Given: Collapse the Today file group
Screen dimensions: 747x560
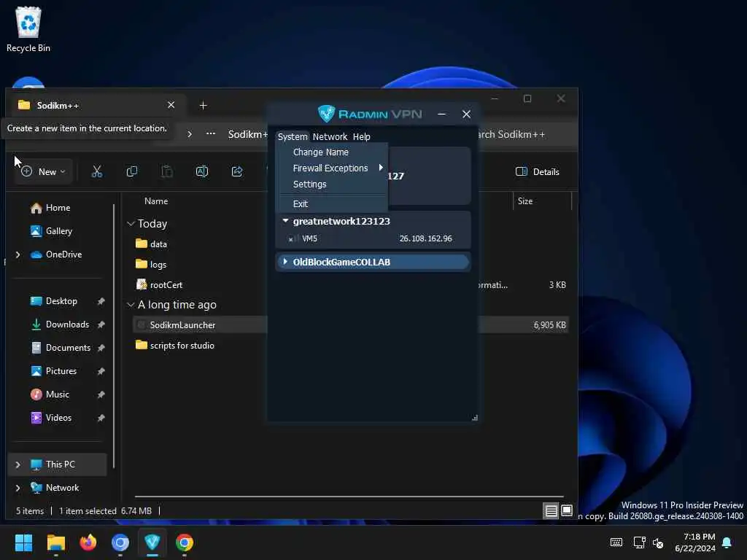Looking at the screenshot, I should pyautogui.click(x=131, y=223).
